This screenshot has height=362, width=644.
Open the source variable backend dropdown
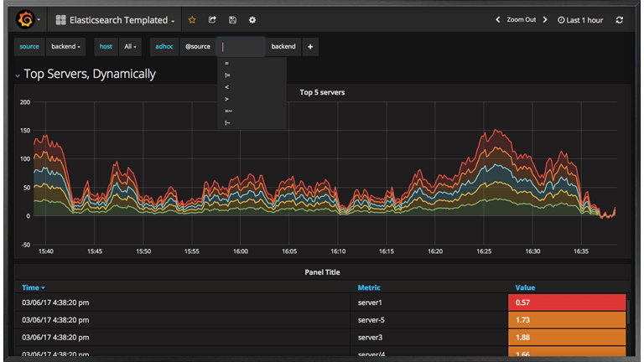[x=65, y=47]
